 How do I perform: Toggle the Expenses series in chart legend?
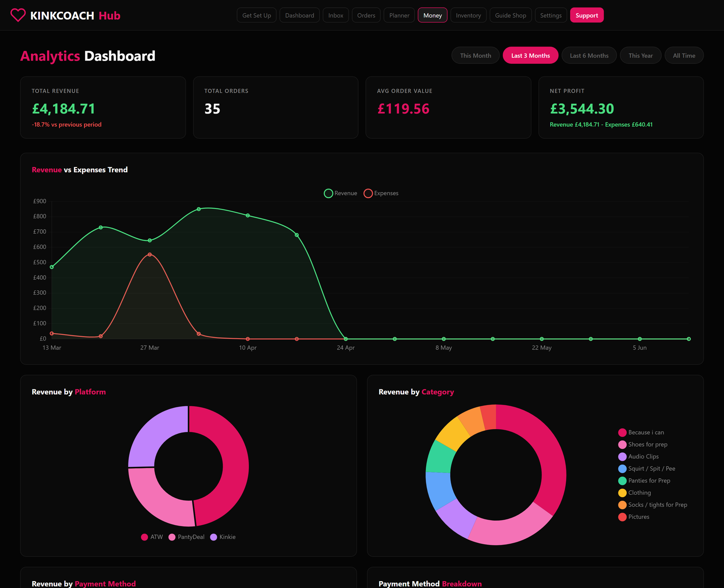click(x=381, y=193)
